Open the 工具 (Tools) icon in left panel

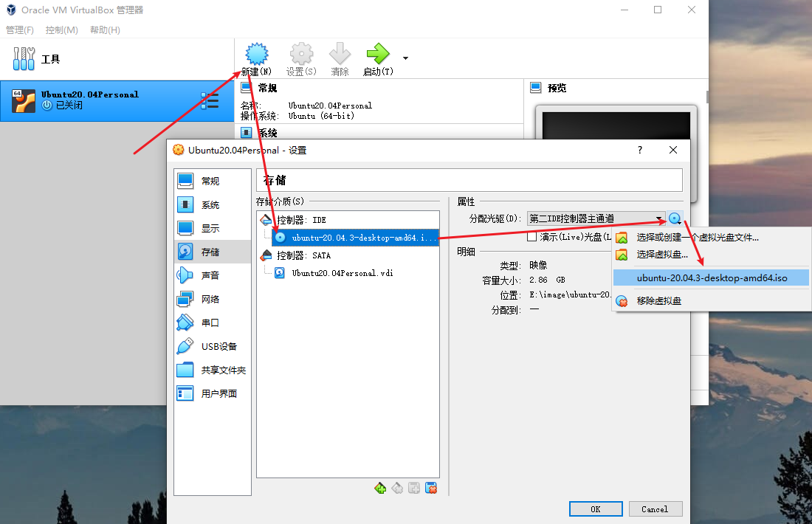(x=24, y=59)
